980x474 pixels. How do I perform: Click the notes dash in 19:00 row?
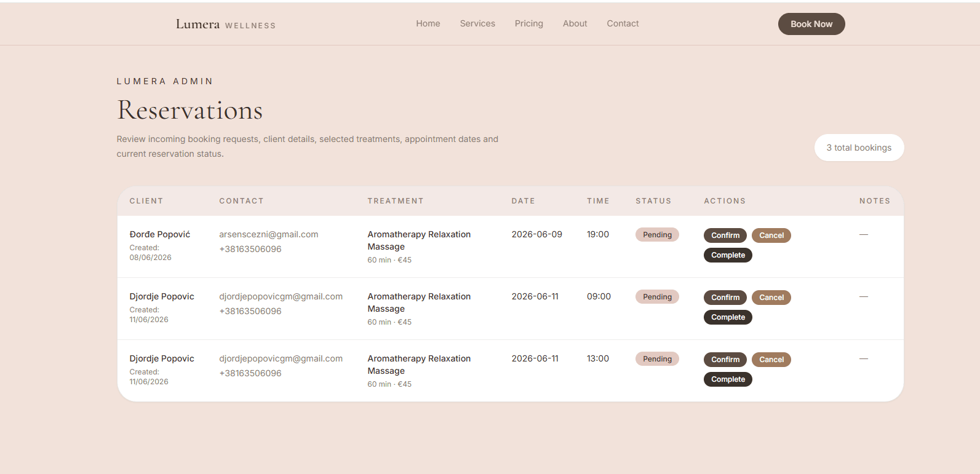point(864,234)
